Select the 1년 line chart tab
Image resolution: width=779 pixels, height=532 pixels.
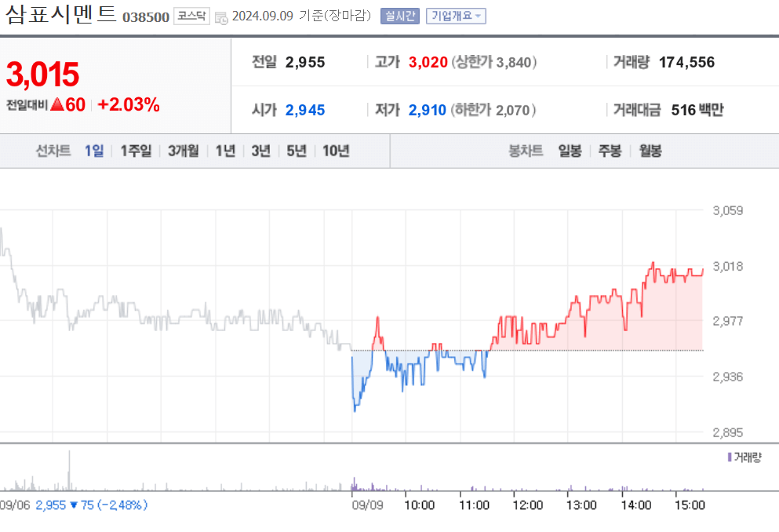tap(225, 151)
